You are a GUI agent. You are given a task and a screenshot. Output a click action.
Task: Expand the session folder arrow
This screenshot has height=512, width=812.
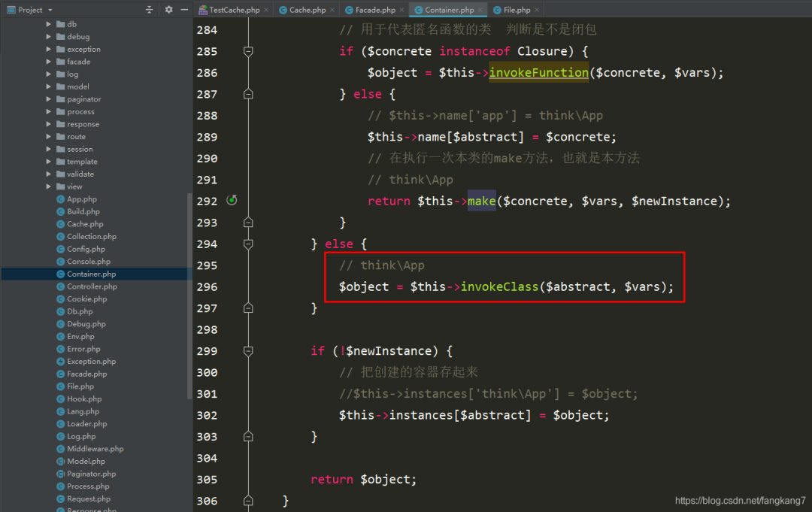pyautogui.click(x=48, y=149)
